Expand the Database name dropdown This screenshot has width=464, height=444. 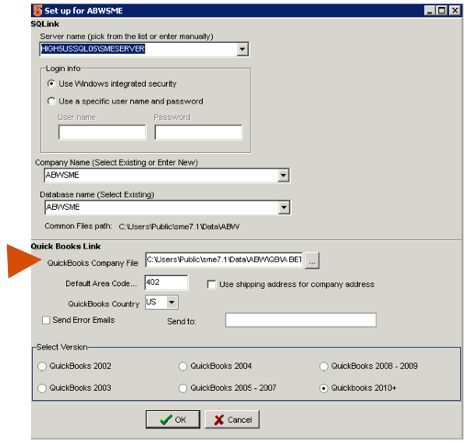[284, 208]
